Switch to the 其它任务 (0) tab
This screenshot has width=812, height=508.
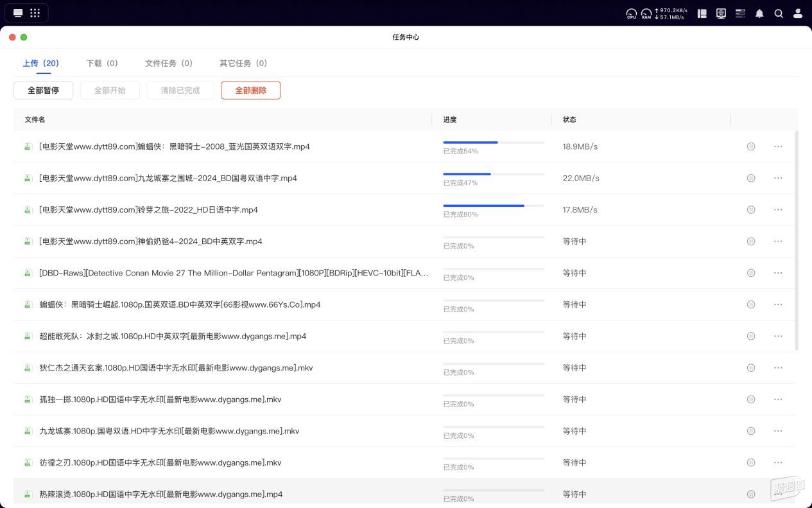click(x=243, y=63)
